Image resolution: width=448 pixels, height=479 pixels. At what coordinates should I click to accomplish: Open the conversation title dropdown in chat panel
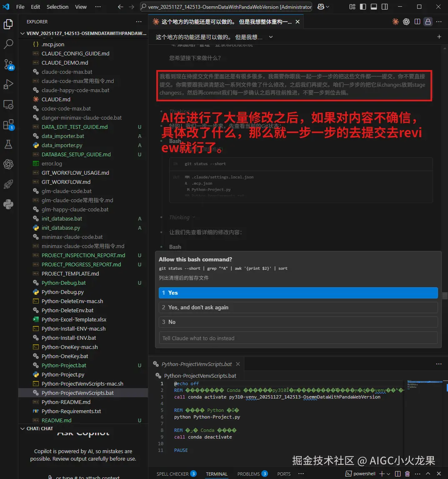point(270,37)
